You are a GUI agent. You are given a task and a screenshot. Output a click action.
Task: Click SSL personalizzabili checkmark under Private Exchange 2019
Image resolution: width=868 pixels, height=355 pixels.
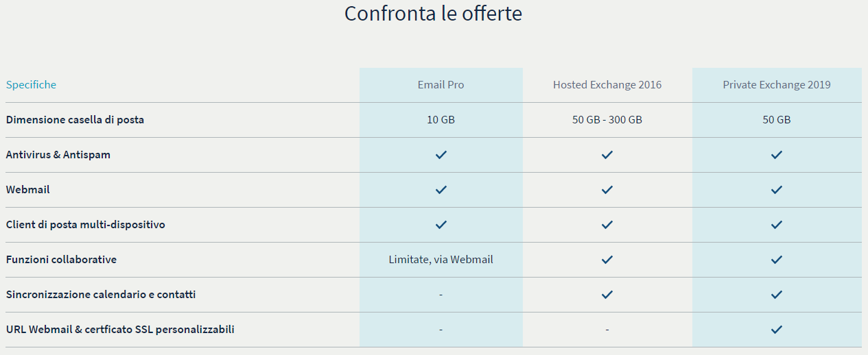777,330
